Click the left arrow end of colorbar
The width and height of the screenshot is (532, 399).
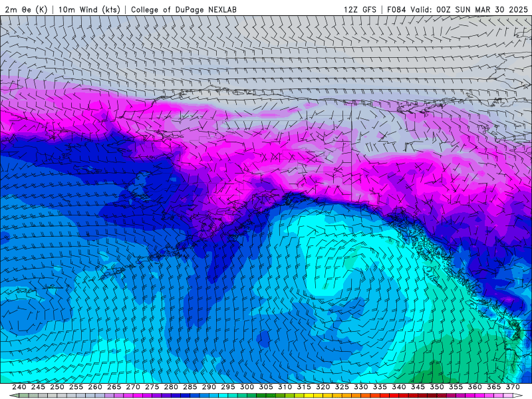[14, 396]
